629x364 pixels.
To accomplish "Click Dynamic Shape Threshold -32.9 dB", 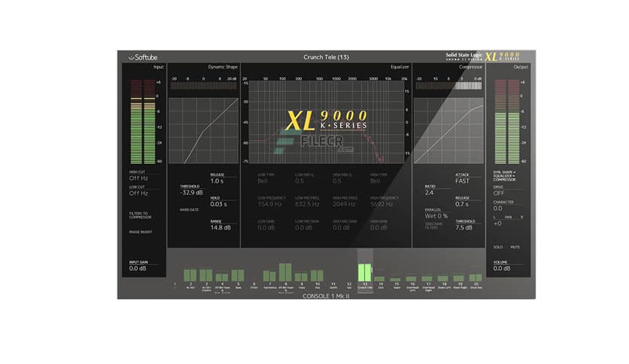I will point(191,193).
